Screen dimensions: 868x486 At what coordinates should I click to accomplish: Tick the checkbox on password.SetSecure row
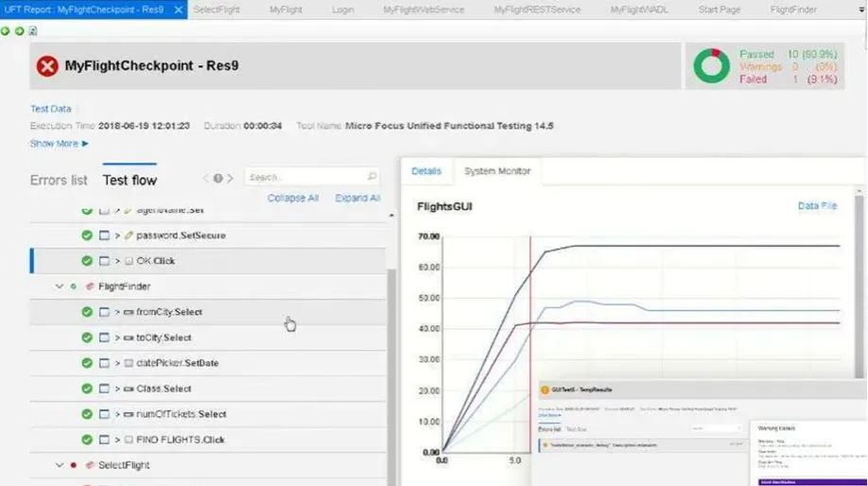click(x=104, y=235)
